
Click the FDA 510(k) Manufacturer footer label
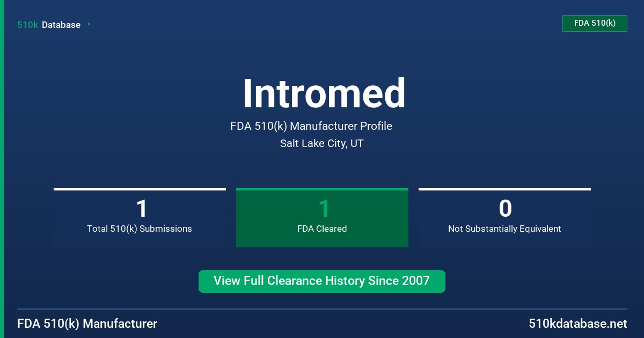click(87, 324)
